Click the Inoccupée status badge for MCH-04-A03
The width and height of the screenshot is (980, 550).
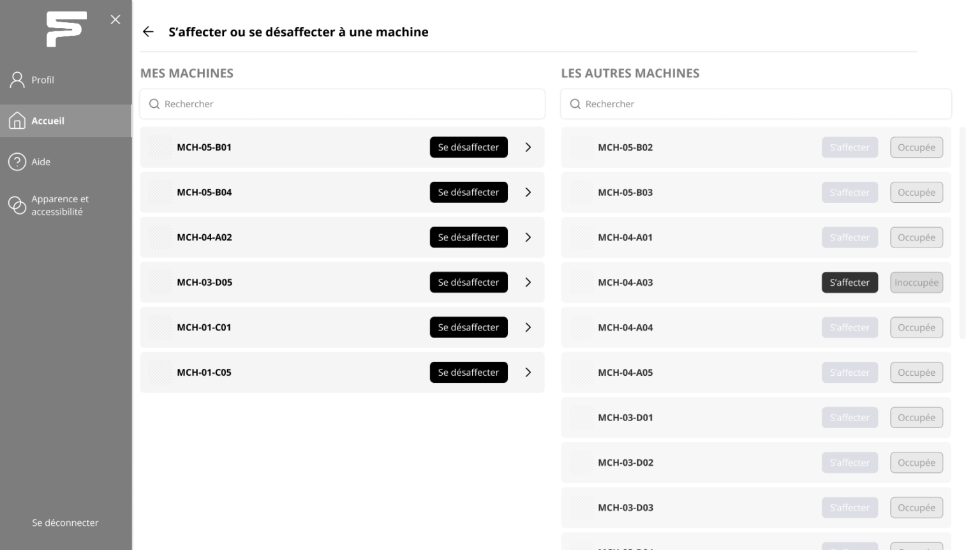click(916, 283)
